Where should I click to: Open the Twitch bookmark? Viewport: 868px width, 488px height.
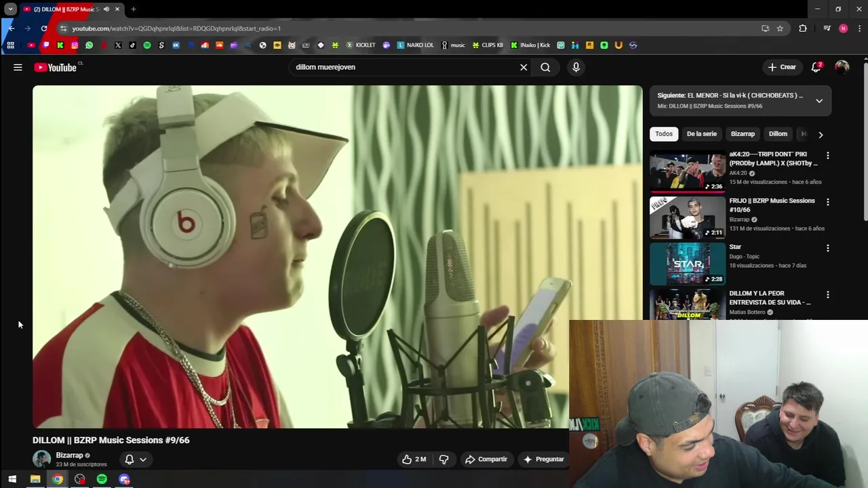coord(46,45)
